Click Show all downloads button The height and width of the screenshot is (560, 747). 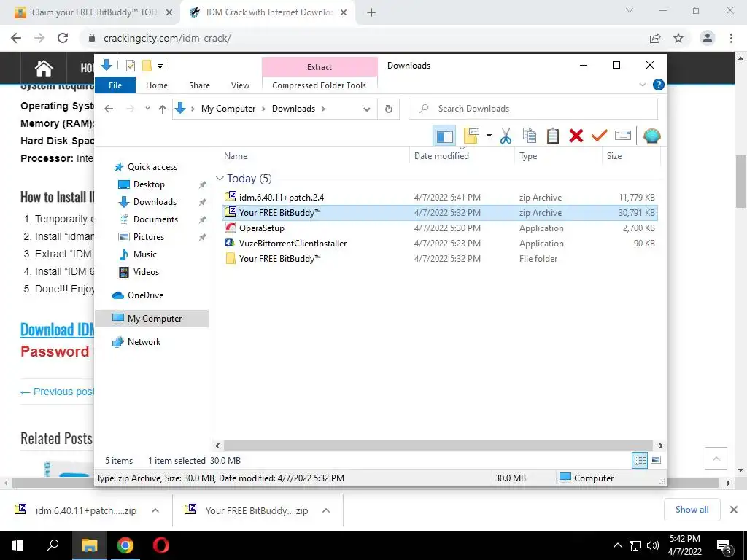tap(692, 510)
